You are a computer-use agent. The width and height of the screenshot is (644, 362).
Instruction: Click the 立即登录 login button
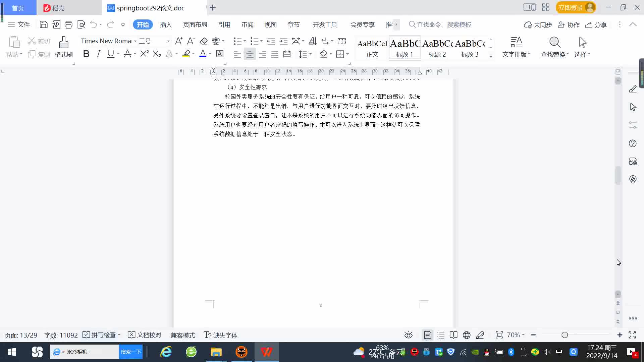pos(570,7)
